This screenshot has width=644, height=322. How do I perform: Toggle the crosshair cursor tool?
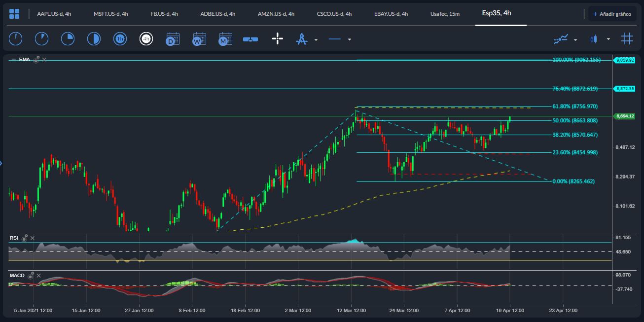(278, 39)
